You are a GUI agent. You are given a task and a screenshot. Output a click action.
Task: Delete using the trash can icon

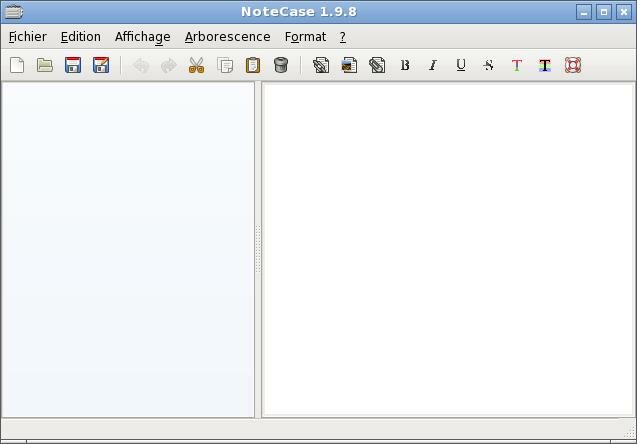(281, 65)
